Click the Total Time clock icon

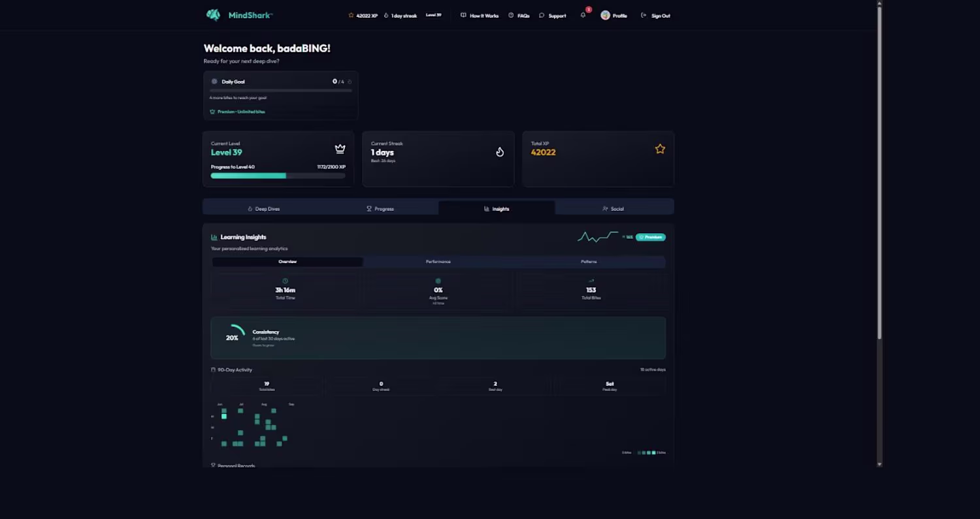pyautogui.click(x=285, y=281)
